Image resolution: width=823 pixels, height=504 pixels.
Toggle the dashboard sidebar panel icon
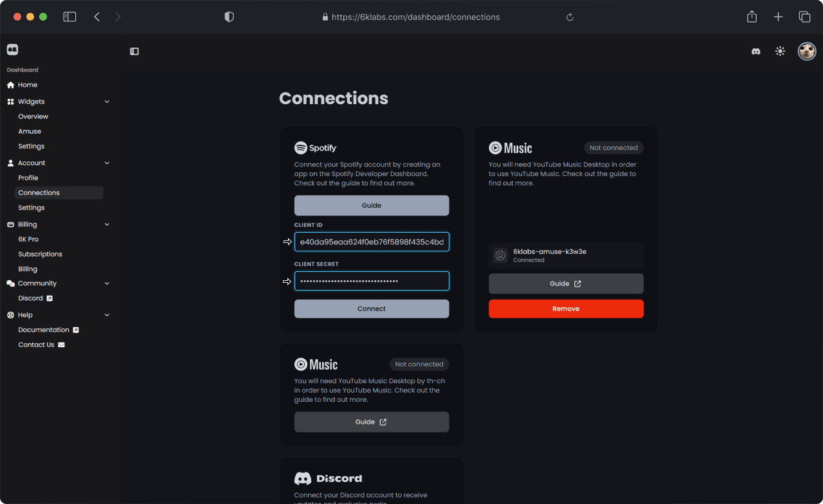tap(134, 51)
